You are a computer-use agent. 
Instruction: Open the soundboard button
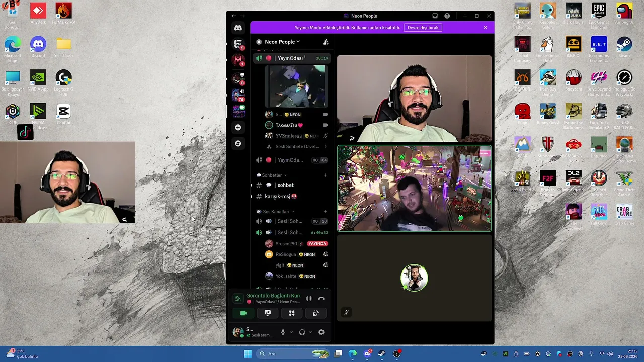[316, 313]
